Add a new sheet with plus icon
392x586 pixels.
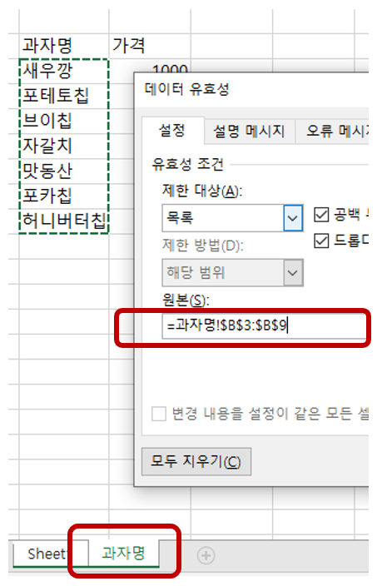(206, 555)
